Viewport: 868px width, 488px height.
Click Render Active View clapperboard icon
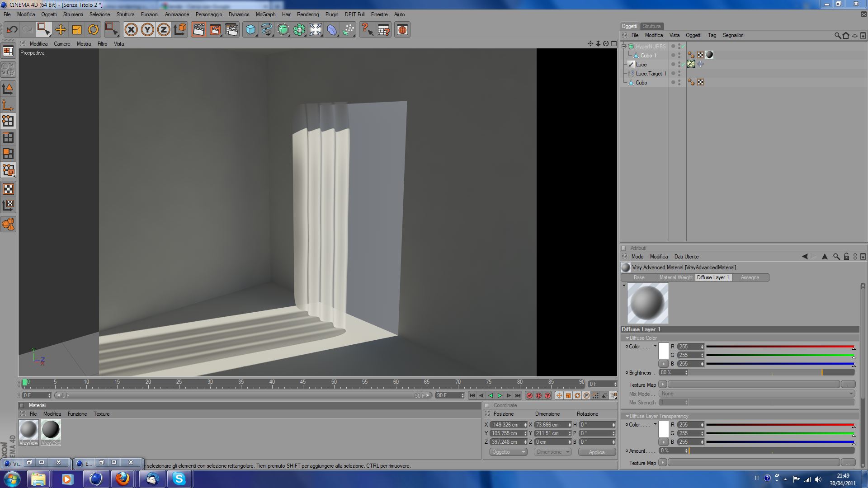coord(198,30)
